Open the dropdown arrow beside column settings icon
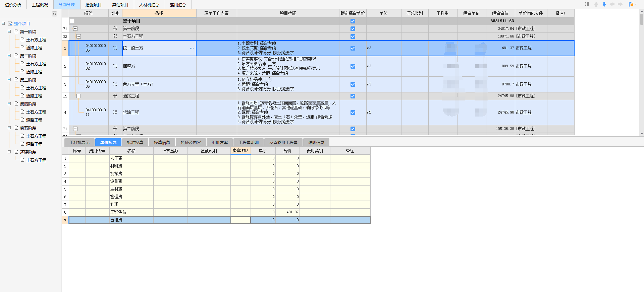The image size is (644, 292). coord(636,4)
